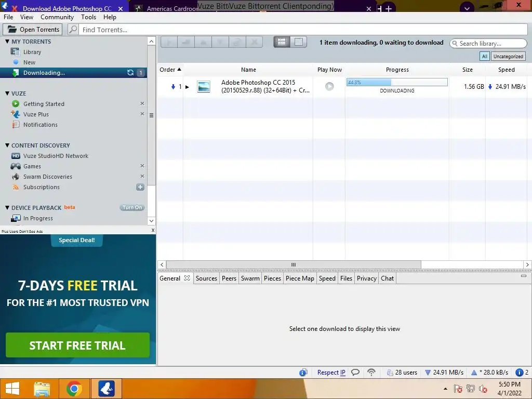Open the Tools menu
This screenshot has width=532, height=399.
coord(88,17)
